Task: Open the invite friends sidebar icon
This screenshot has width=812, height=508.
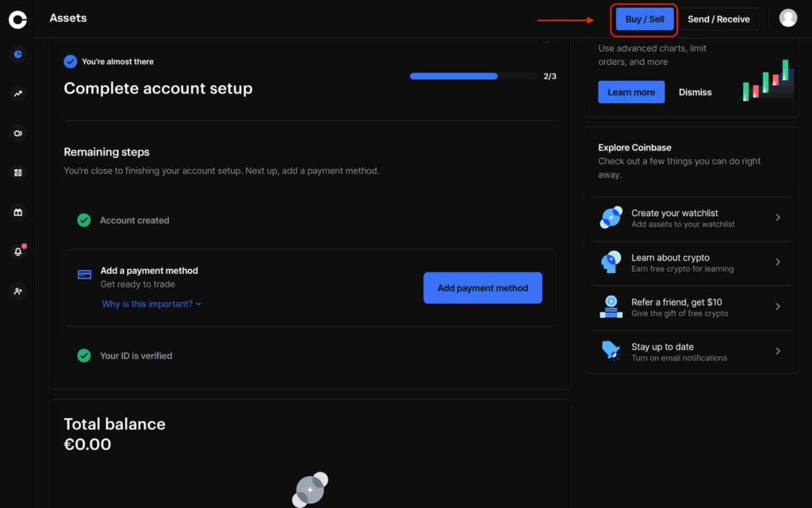Action: pyautogui.click(x=18, y=291)
